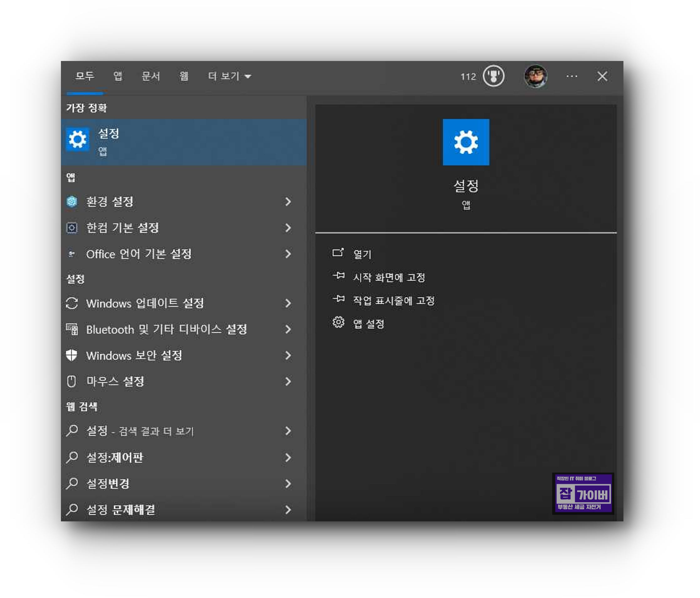This screenshot has width=700, height=598.
Task: Open the user profile avatar
Action: click(x=536, y=76)
